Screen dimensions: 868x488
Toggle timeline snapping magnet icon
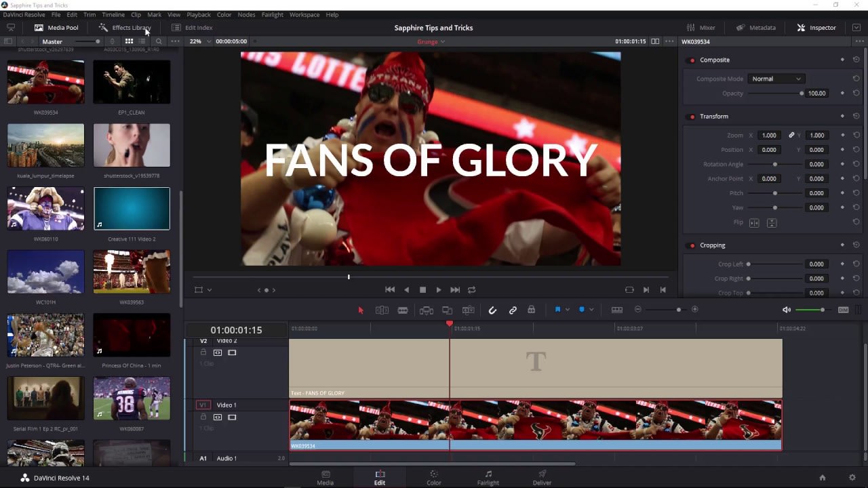(492, 310)
